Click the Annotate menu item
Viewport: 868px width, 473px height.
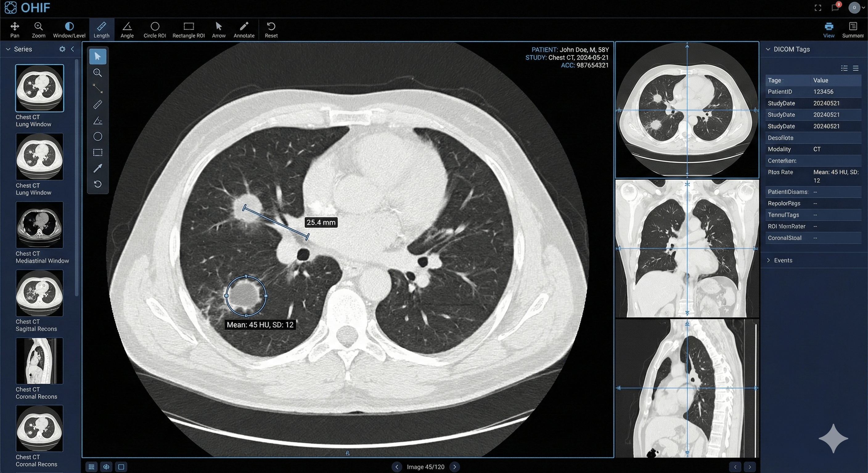pos(244,29)
